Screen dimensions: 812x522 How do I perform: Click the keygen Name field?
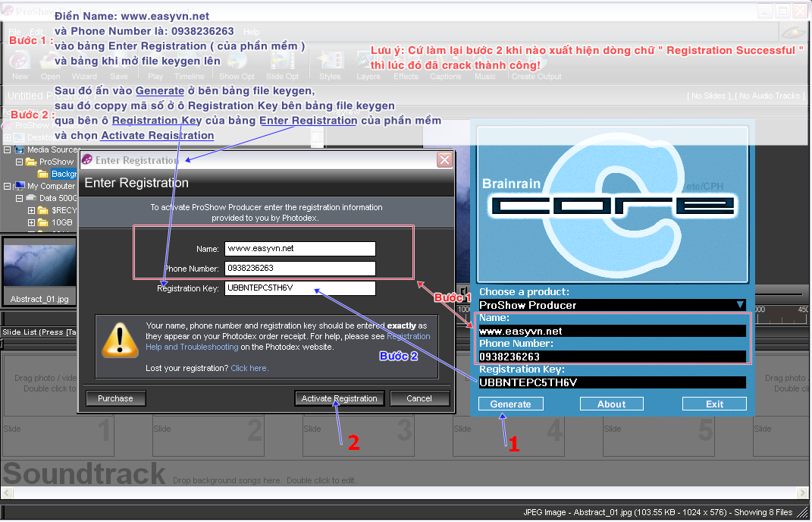(x=612, y=331)
